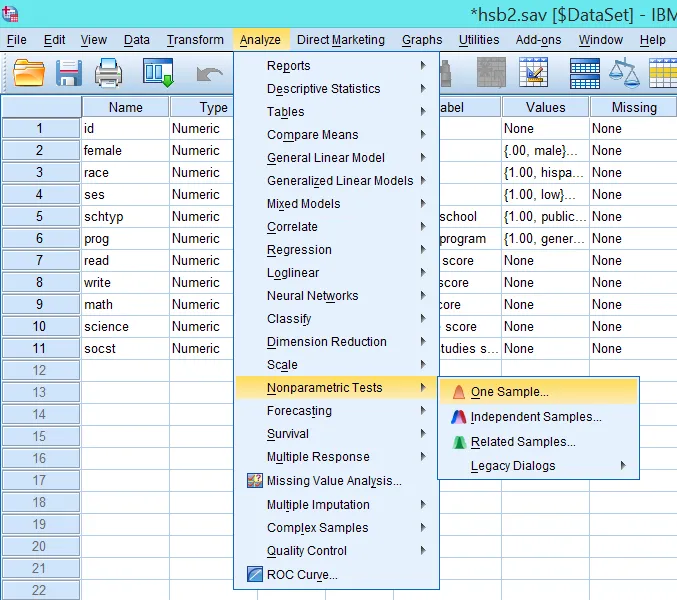The width and height of the screenshot is (677, 600).
Task: Expand the Forecasting submenu
Action: click(337, 411)
